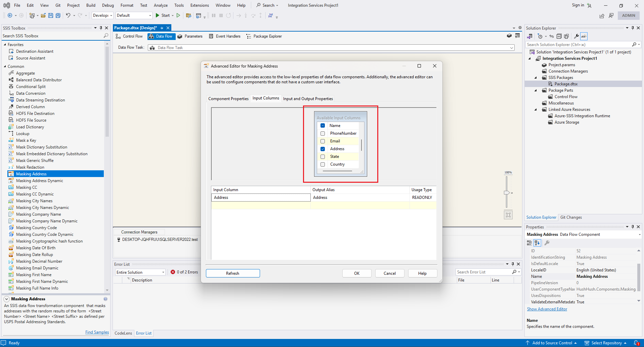Click the Help button in dialog
The image size is (644, 347).
point(423,273)
